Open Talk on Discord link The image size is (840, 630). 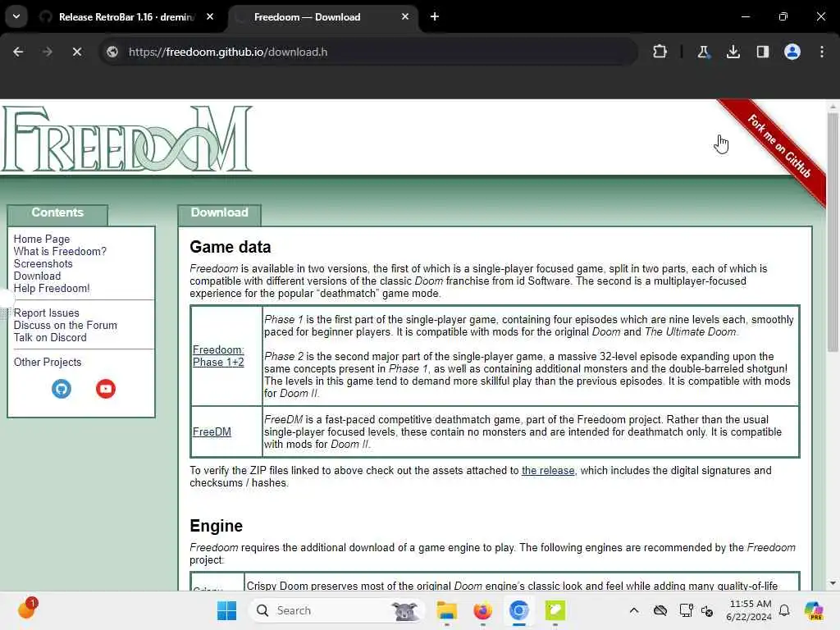pyautogui.click(x=50, y=337)
